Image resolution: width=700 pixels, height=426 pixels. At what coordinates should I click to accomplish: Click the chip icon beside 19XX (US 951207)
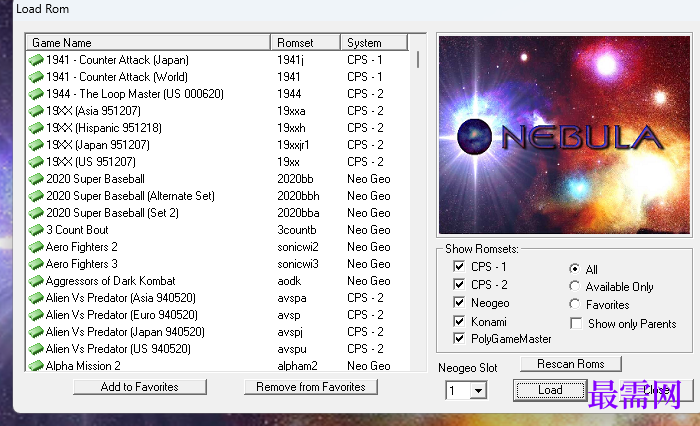36,162
